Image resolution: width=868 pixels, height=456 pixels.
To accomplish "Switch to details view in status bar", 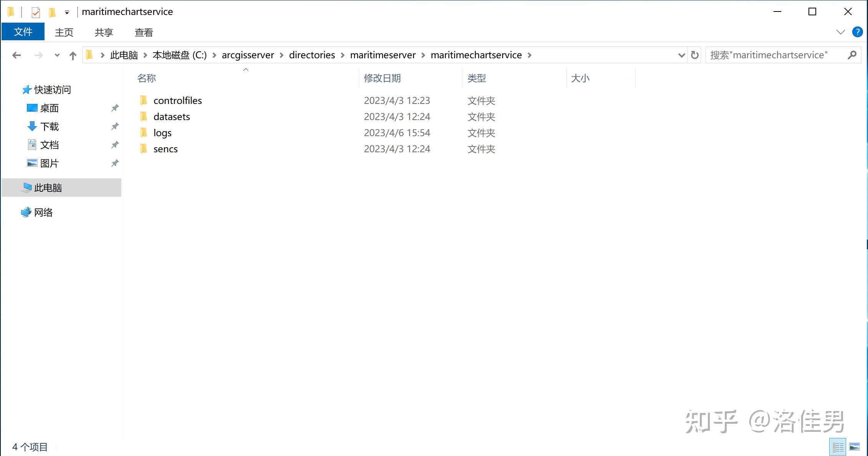I will (x=838, y=446).
